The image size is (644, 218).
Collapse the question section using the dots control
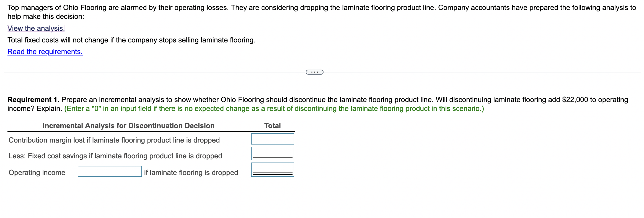pos(314,72)
